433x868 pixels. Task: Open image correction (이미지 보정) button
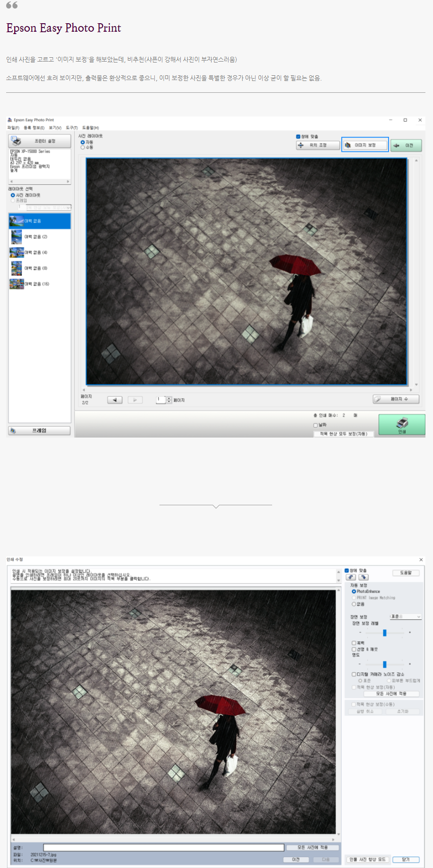click(x=365, y=145)
